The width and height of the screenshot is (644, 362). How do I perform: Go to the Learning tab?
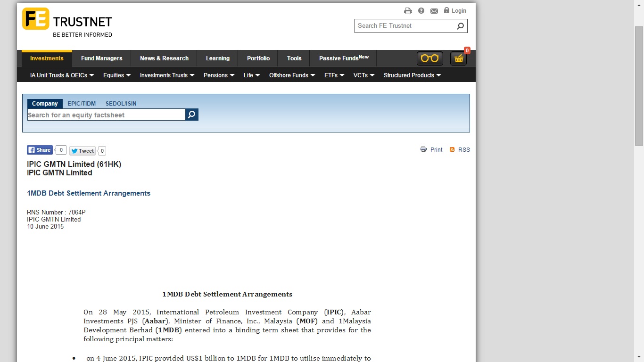[x=218, y=58]
